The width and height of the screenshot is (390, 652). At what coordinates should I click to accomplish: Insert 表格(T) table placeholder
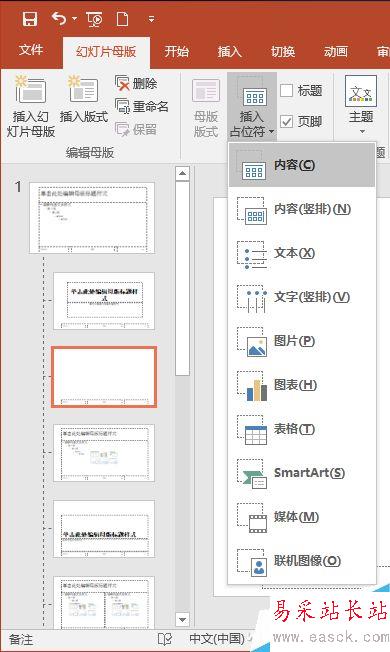[302, 430]
